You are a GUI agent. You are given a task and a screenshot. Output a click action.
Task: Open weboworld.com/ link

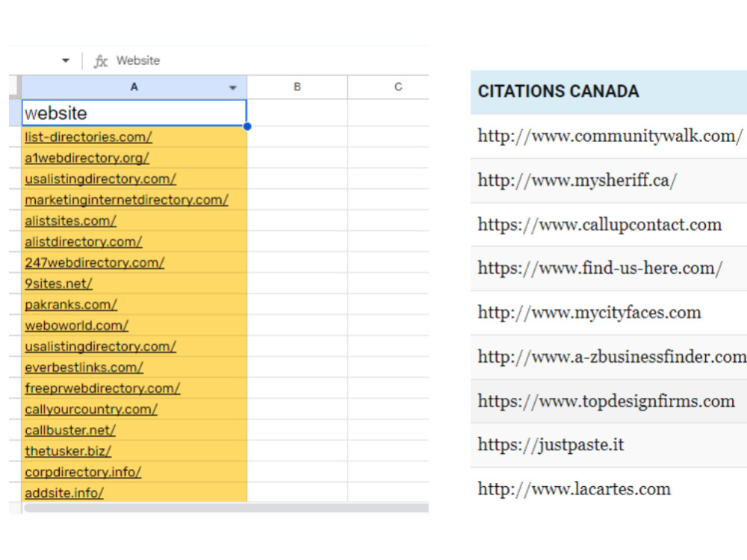[x=77, y=326]
